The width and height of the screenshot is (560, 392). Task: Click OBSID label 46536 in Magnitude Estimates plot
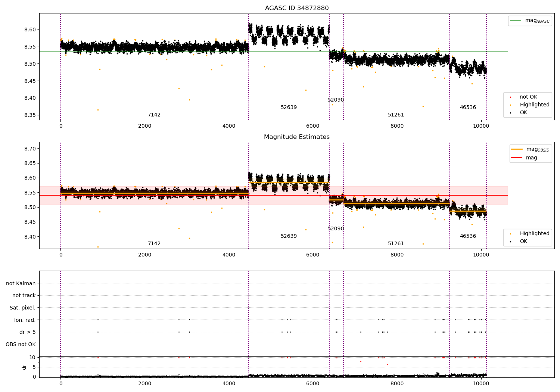(468, 236)
